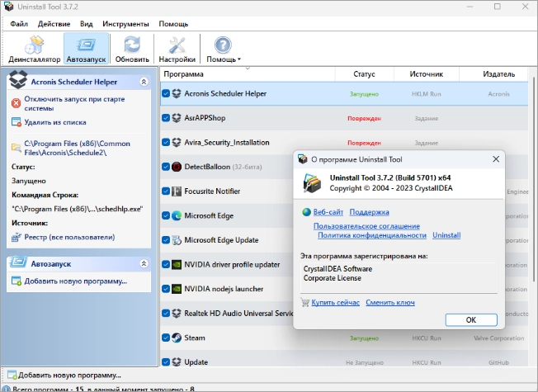The image size is (538, 392).
Task: Open Настройки from the toolbar
Action: [177, 50]
